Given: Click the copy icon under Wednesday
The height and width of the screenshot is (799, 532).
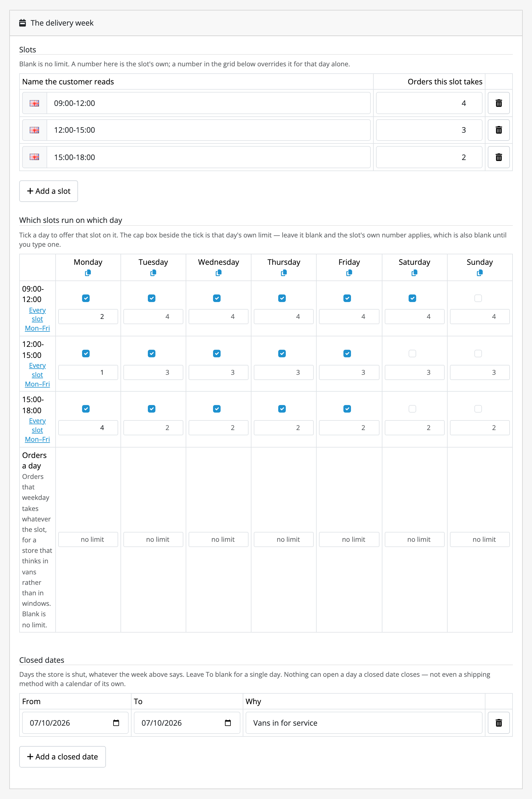Looking at the screenshot, I should pos(219,273).
